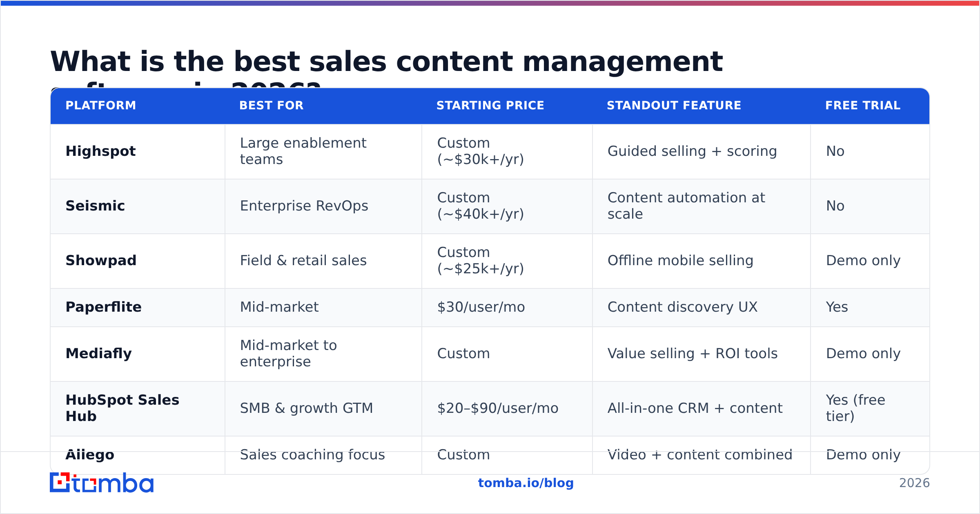This screenshot has height=514, width=980.
Task: Select the Allego platform cell
Action: tap(138, 455)
